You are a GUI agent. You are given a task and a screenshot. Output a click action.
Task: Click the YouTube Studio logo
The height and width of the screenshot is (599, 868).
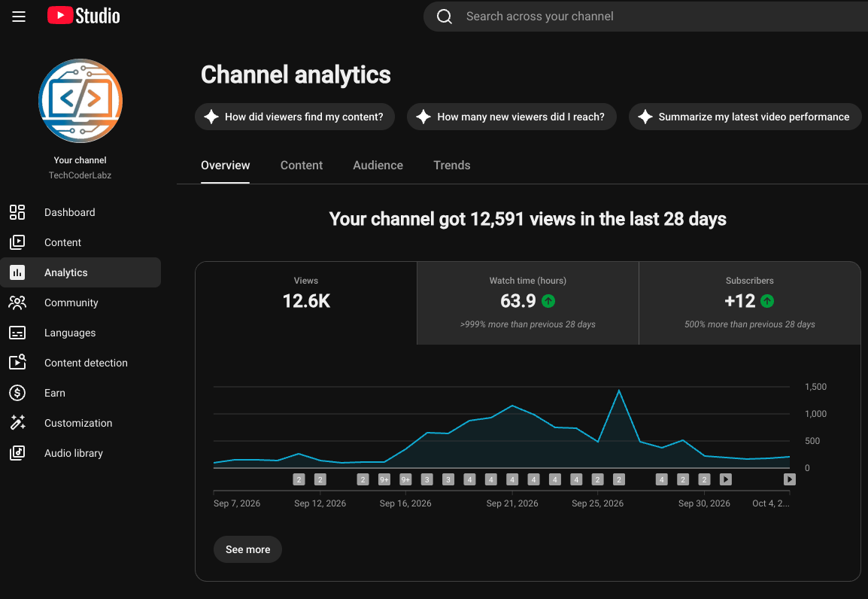pyautogui.click(x=83, y=16)
